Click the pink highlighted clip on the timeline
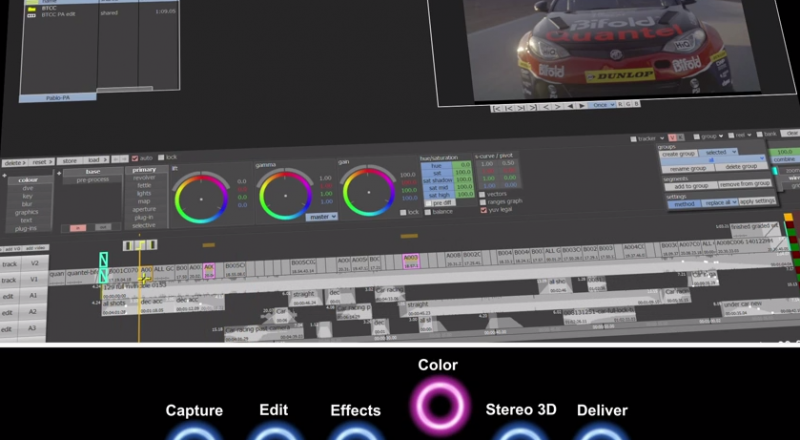Screen dimensions: 800x440 410,259
